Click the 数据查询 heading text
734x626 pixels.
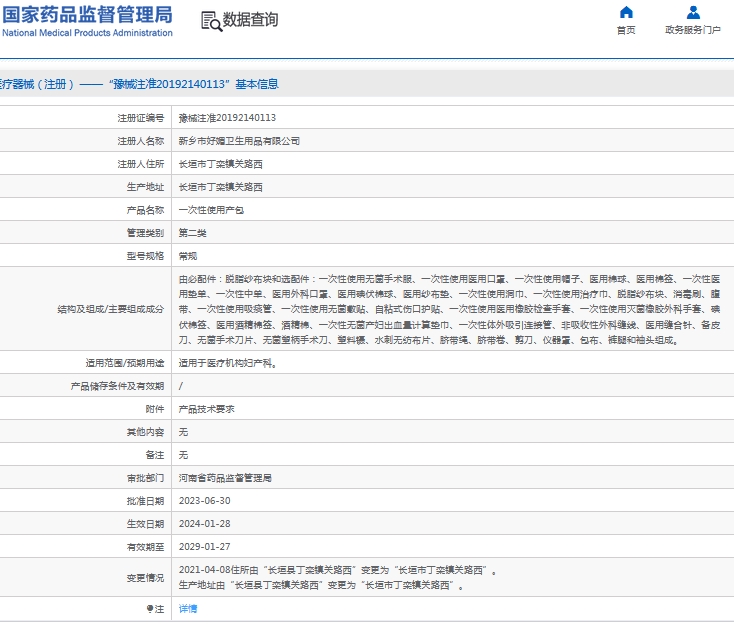pyautogui.click(x=250, y=21)
